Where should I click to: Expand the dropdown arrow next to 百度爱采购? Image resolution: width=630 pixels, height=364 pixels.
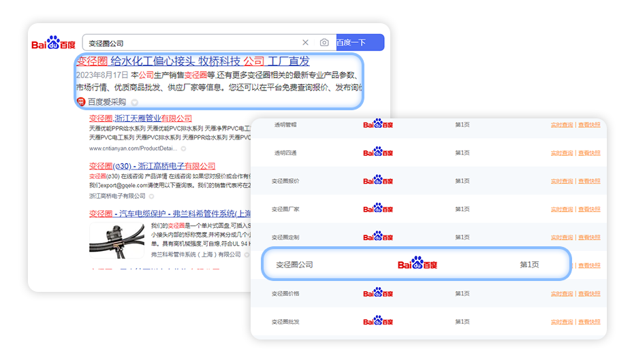point(135,102)
